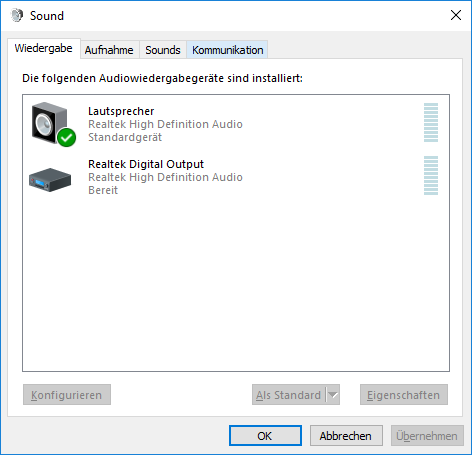Select the Lautsprecher device name
The image size is (472, 455).
tap(121, 111)
